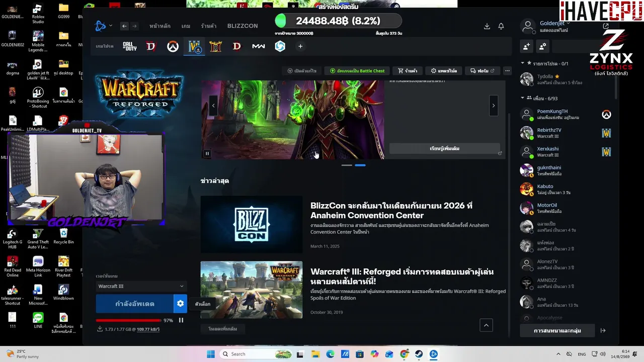644x362 pixels.
Task: Click the red update progress bar
Action: tap(128, 320)
